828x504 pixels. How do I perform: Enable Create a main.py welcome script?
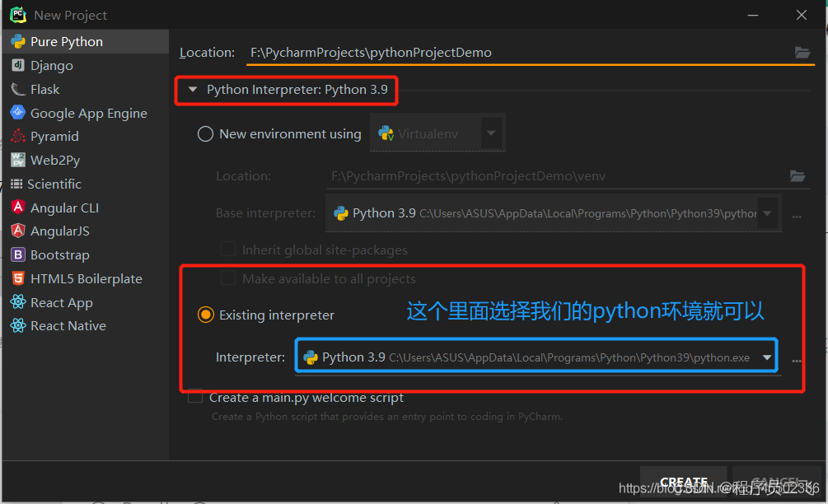(x=195, y=396)
